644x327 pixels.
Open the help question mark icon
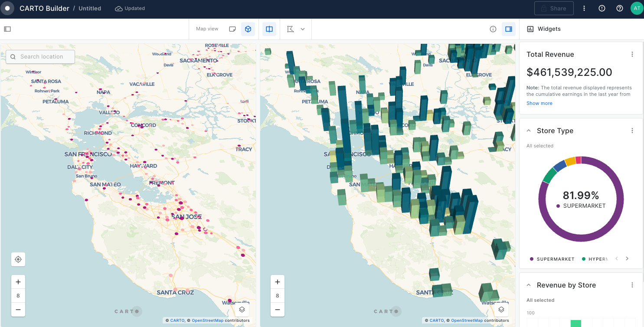click(620, 8)
